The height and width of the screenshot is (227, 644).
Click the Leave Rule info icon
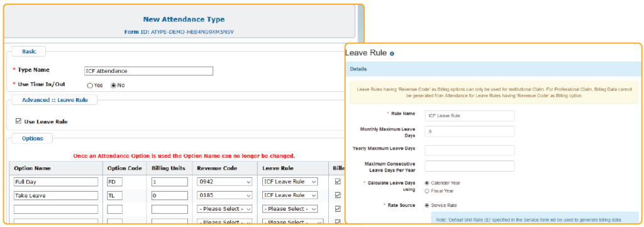(392, 54)
